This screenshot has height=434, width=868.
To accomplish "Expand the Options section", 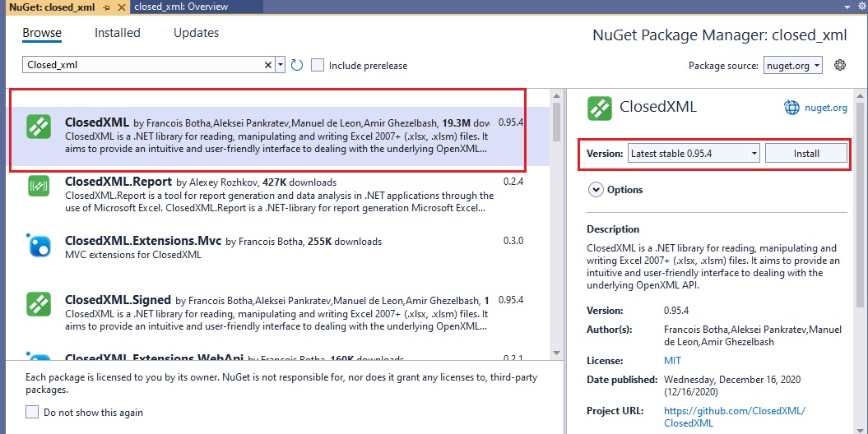I will [596, 190].
